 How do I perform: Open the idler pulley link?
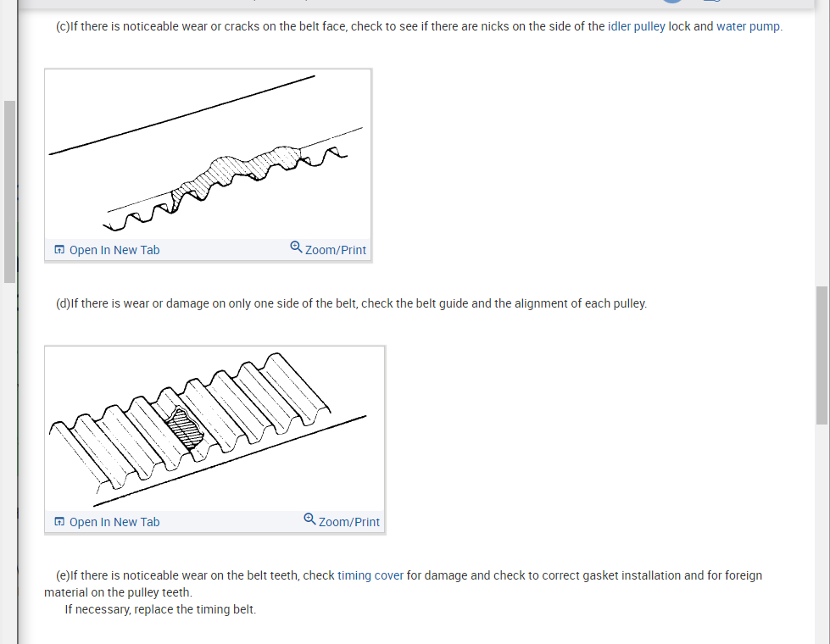636,26
